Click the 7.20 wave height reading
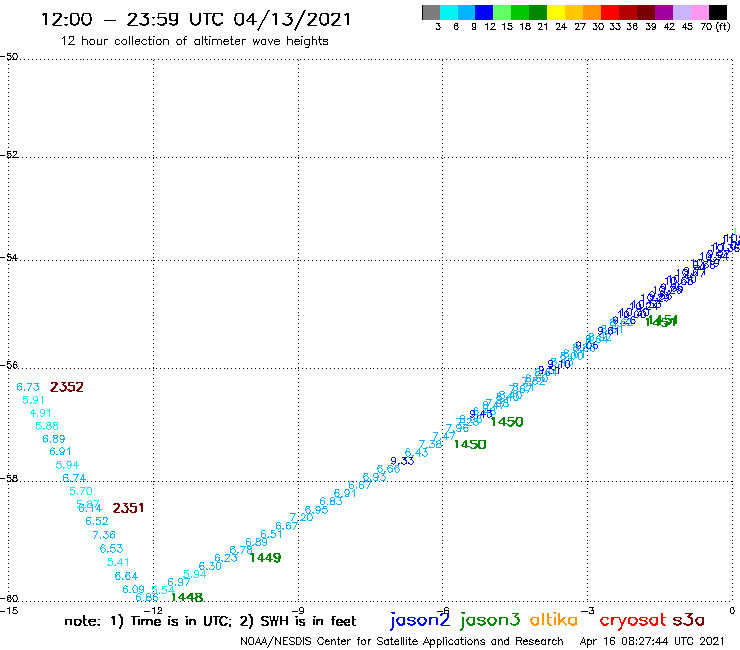Screen dimensions: 740x650 click(x=302, y=517)
